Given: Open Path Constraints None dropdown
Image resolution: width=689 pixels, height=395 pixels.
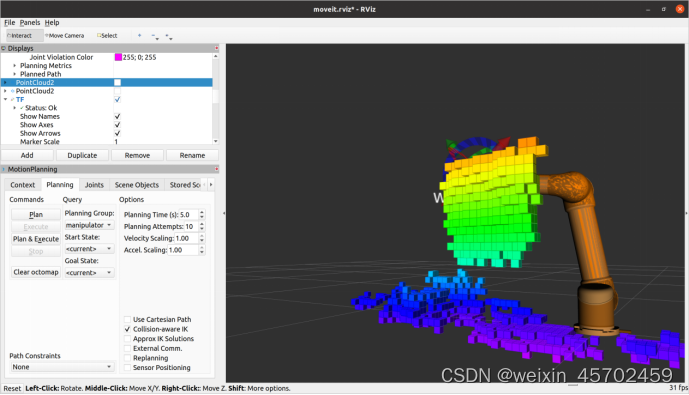Looking at the screenshot, I should click(x=62, y=367).
